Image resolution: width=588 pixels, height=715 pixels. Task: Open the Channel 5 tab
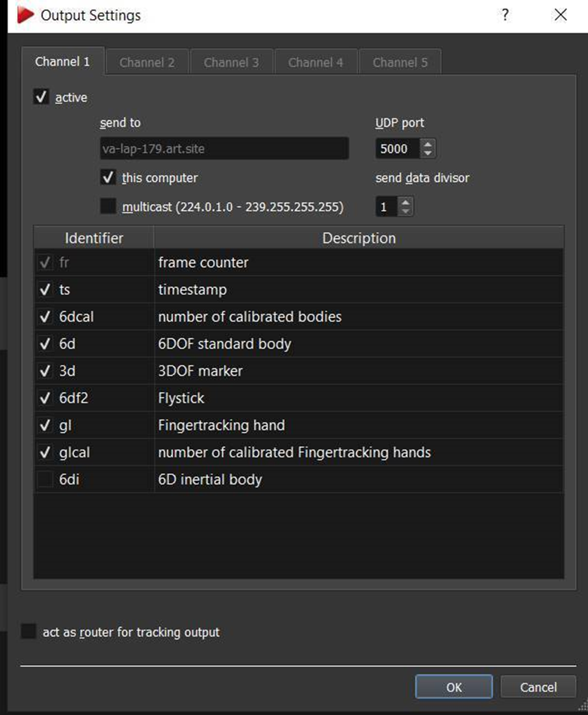pyautogui.click(x=400, y=62)
